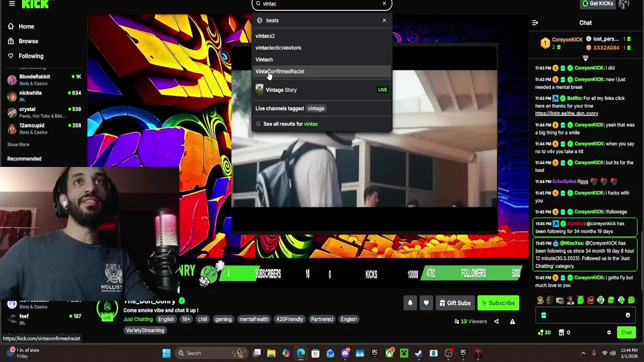
Task: Send message with the green Chat button
Action: tap(626, 333)
